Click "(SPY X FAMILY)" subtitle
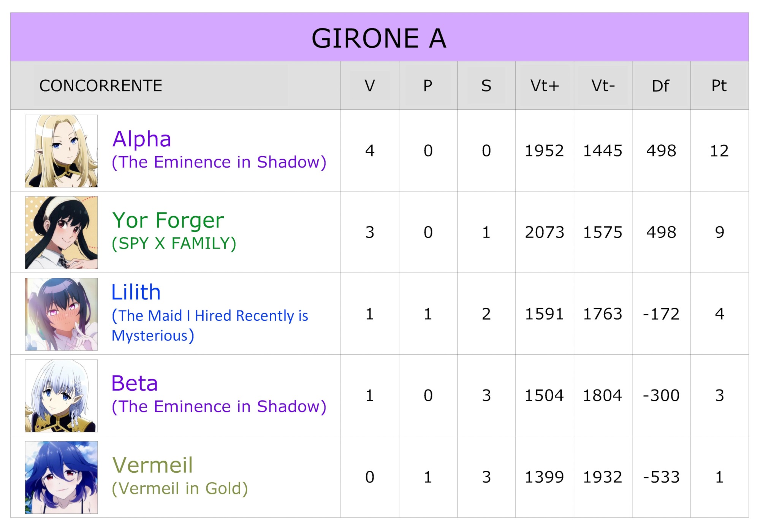 (x=174, y=244)
